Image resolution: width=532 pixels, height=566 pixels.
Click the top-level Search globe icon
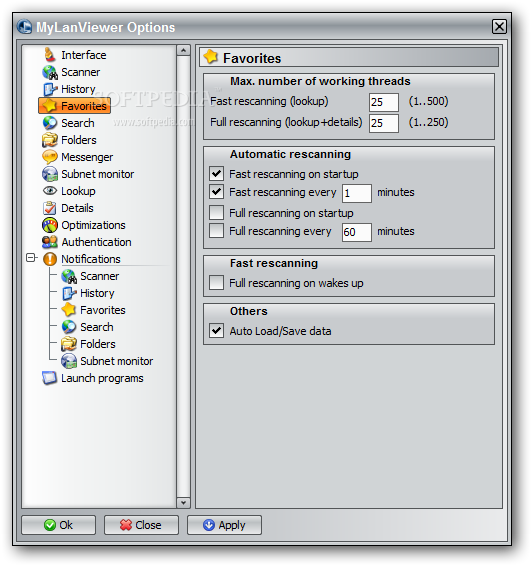pyautogui.click(x=50, y=123)
